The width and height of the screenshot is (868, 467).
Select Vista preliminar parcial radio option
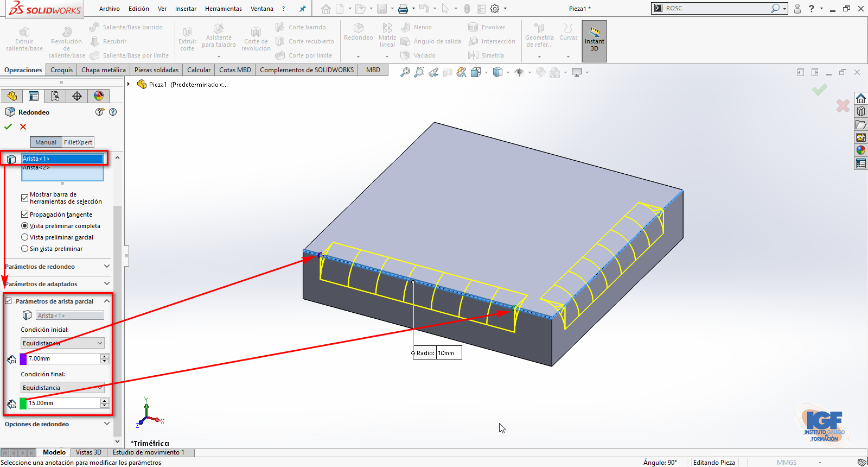24,237
